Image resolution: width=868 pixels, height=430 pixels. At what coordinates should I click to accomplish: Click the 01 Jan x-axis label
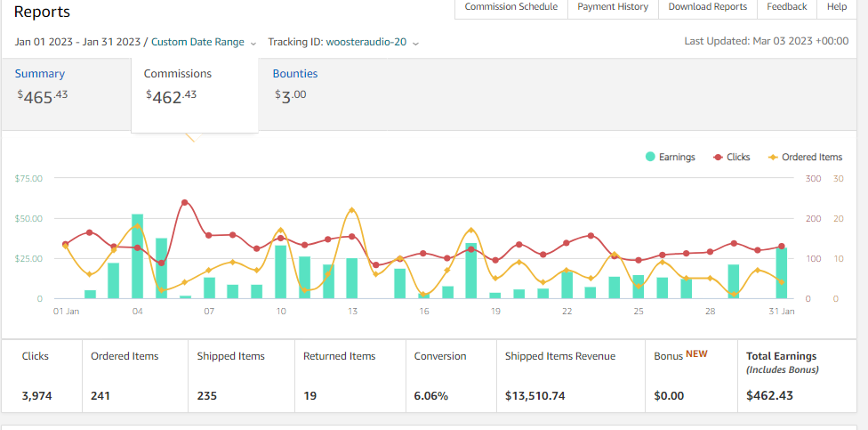point(65,312)
